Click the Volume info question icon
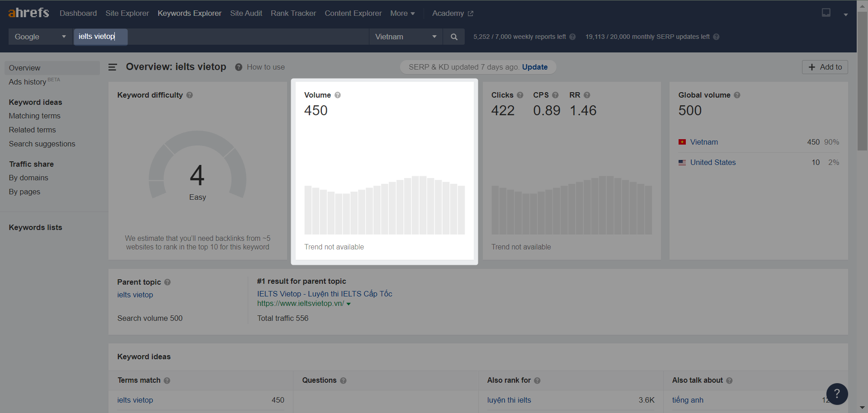Screen dimensions: 868x413 pos(338,95)
